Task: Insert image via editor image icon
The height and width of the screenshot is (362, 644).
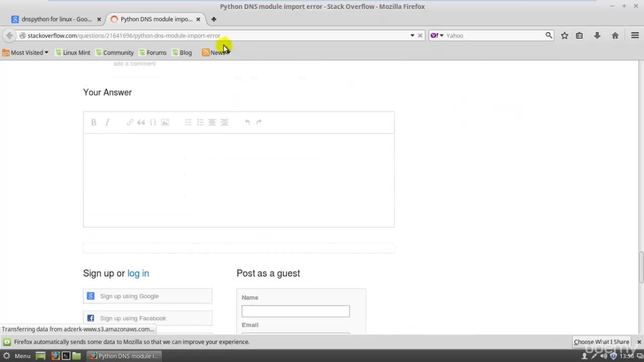Action: tap(165, 122)
